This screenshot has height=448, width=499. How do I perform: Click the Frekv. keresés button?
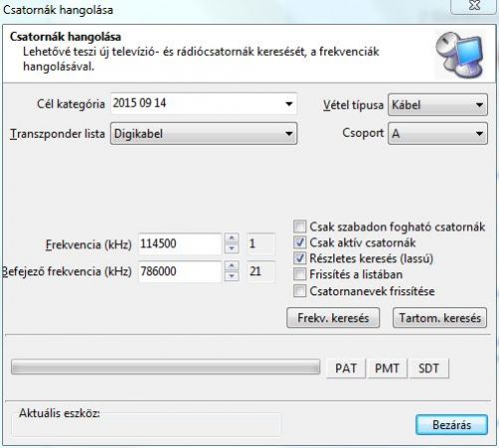(x=333, y=318)
